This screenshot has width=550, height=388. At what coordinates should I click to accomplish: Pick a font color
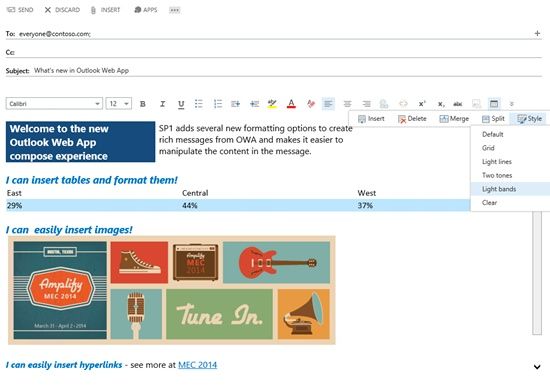pos(291,104)
